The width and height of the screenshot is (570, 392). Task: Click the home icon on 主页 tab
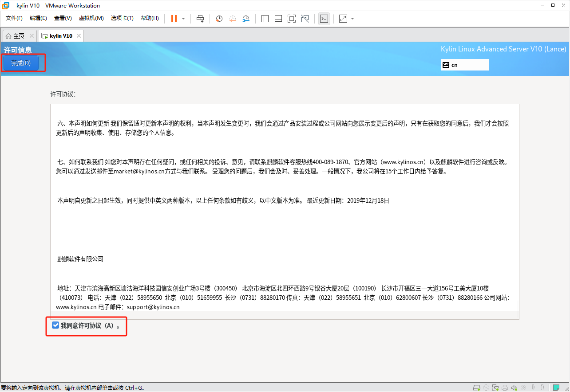pos(8,36)
